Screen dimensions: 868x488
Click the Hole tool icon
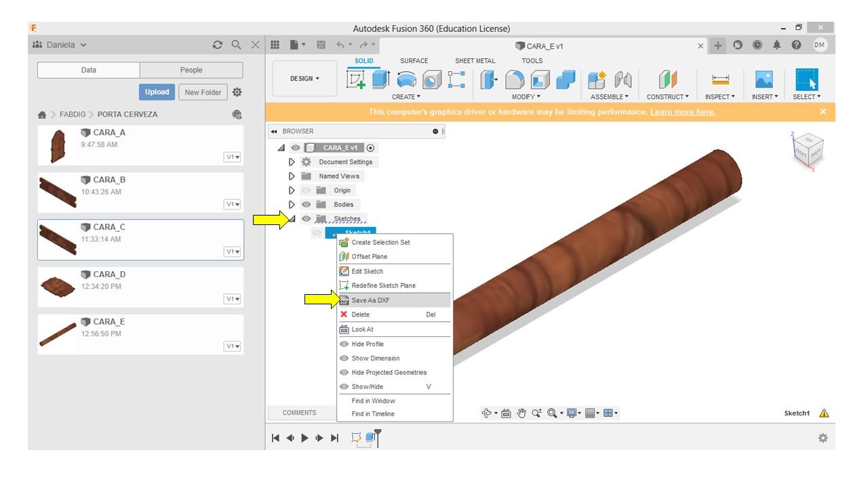(x=432, y=80)
